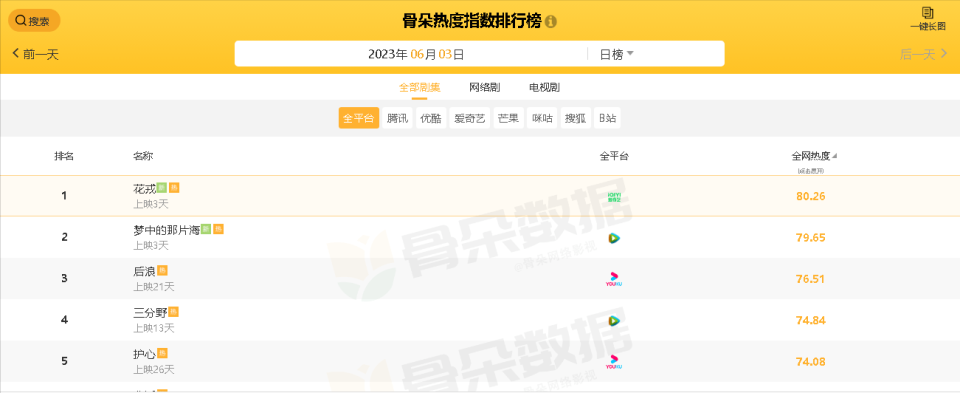This screenshot has height=393, width=960.
Task: Click green new badge beside 梦中的那片海
Action: 206,229
